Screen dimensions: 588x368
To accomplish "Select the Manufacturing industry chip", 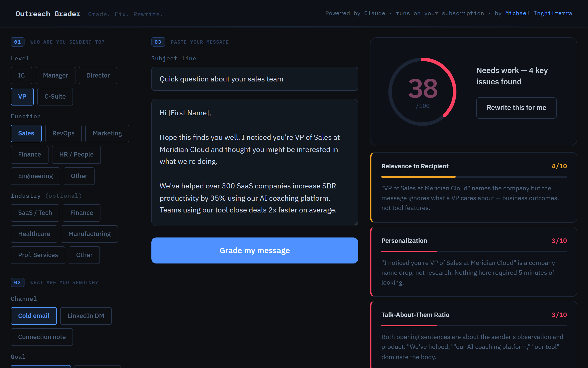I will [x=89, y=234].
